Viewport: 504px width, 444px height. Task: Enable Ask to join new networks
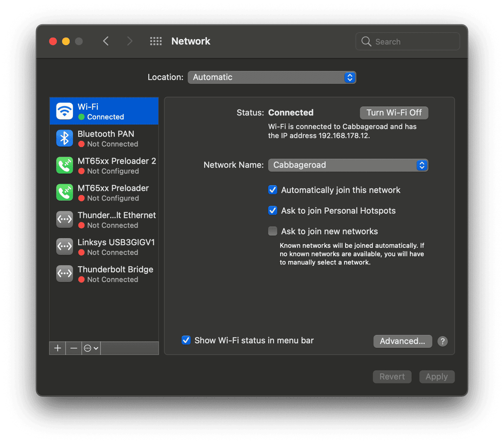coord(272,231)
